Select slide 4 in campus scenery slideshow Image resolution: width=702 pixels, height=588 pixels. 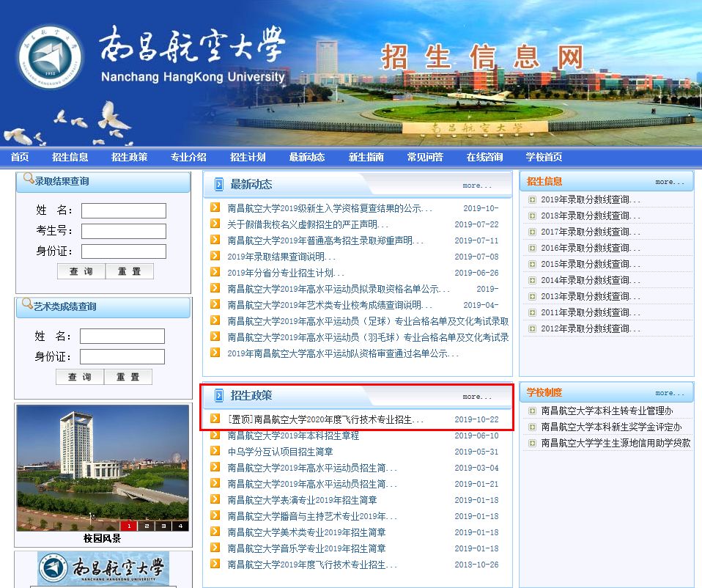(180, 526)
